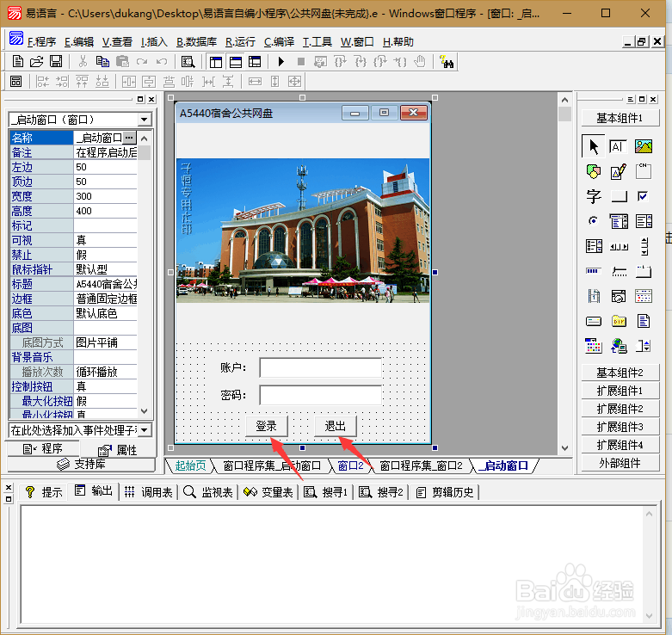Select the picture box component icon
The width and height of the screenshot is (672, 635).
pyautogui.click(x=644, y=146)
